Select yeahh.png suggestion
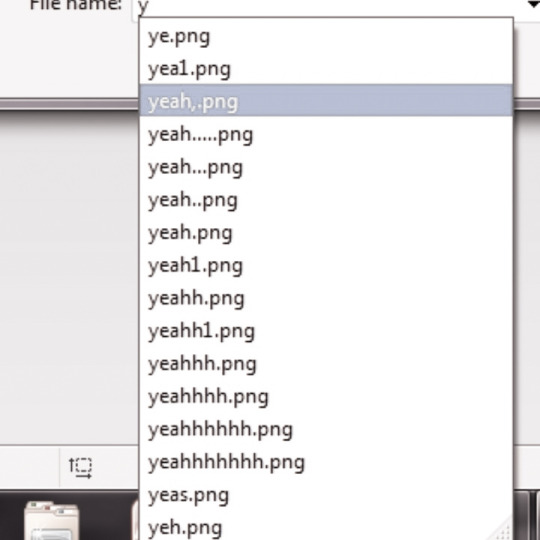 [x=326, y=297]
